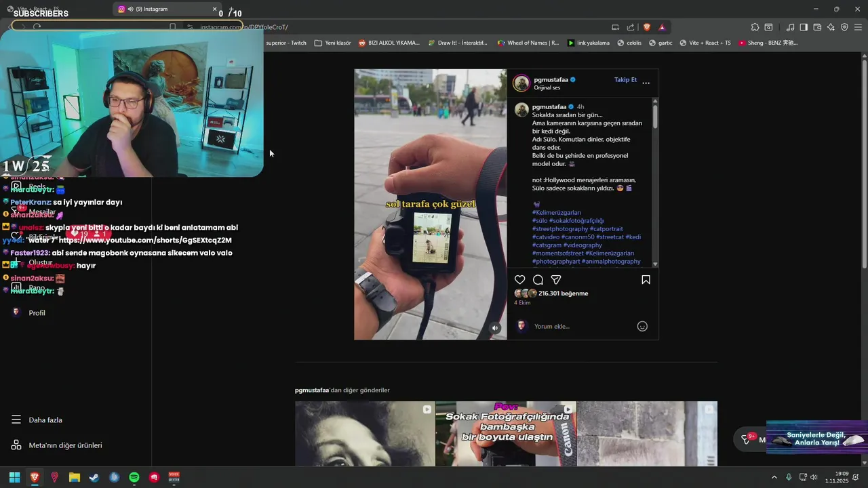Toggle the browser sidebar panel
Image resolution: width=868 pixels, height=488 pixels.
click(804, 27)
